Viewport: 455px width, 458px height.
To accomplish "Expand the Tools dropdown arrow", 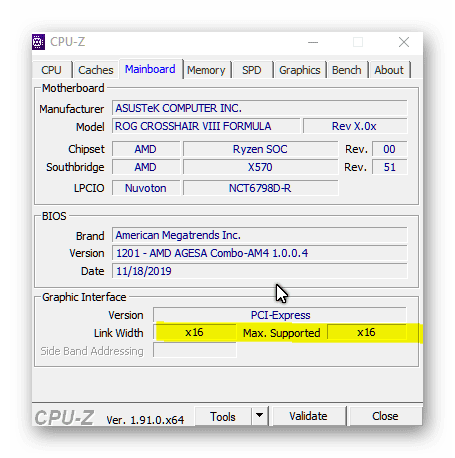I will point(259,416).
